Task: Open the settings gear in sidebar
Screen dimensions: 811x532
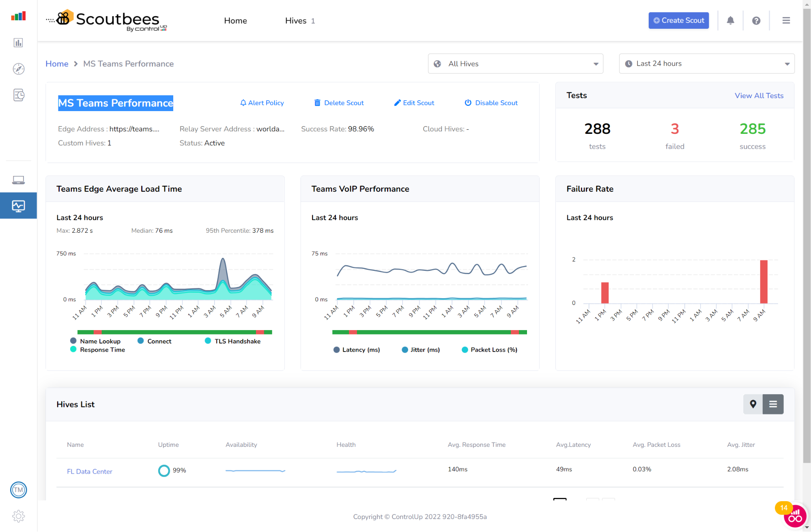Action: tap(19, 516)
